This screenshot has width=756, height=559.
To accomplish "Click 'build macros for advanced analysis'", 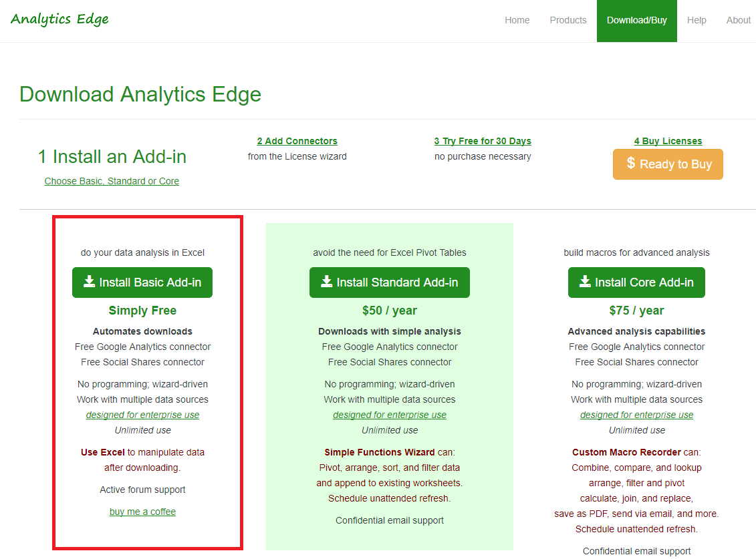I will [x=636, y=252].
